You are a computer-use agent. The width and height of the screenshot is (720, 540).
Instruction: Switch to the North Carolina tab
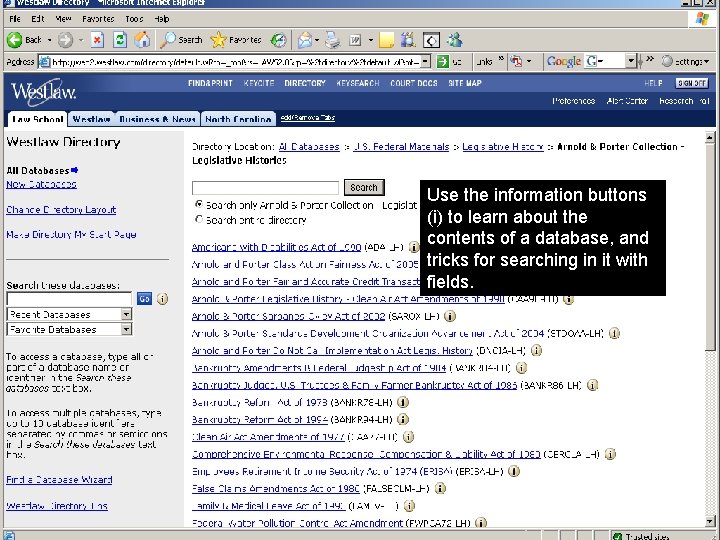point(238,119)
